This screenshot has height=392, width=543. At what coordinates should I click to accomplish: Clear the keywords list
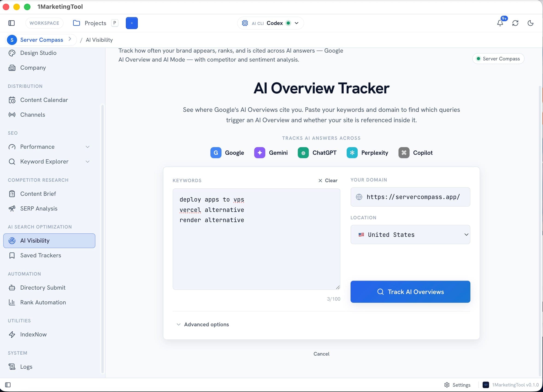point(328,181)
